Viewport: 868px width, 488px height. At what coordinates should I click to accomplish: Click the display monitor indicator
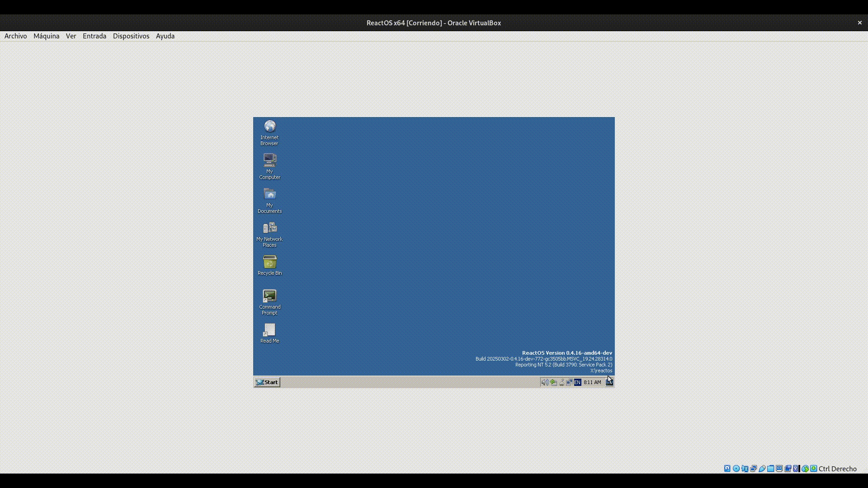[x=779, y=469]
